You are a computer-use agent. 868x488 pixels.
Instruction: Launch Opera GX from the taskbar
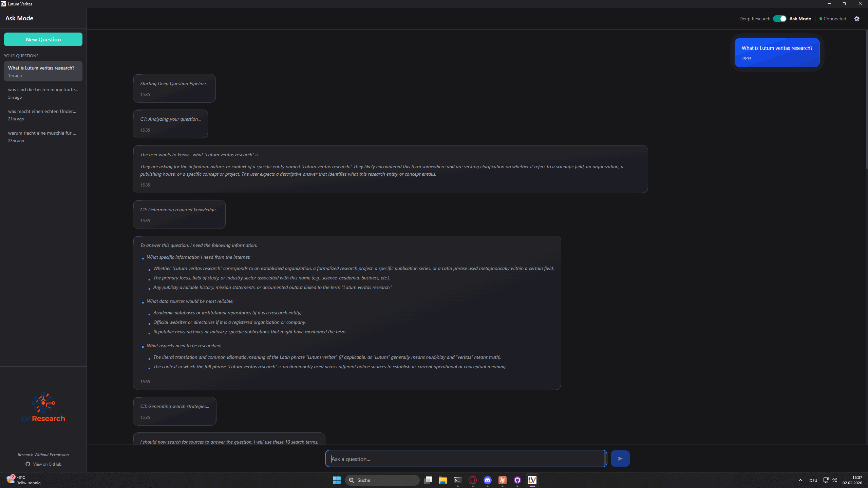point(472,480)
